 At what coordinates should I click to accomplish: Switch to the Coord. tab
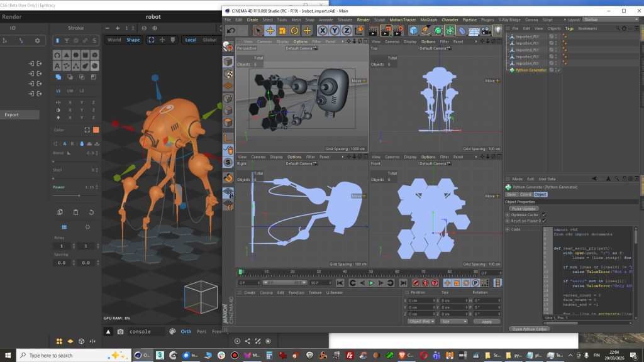coord(526,195)
